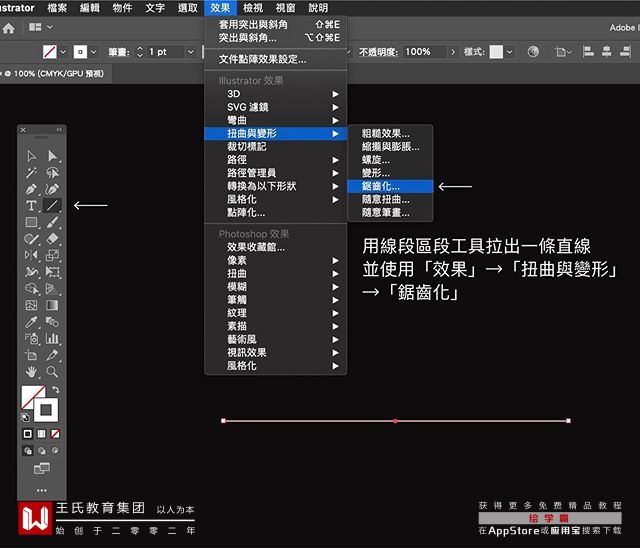Viewport: 640px width, 548px height.
Task: Open the 編輯 menu
Action: pos(89,8)
